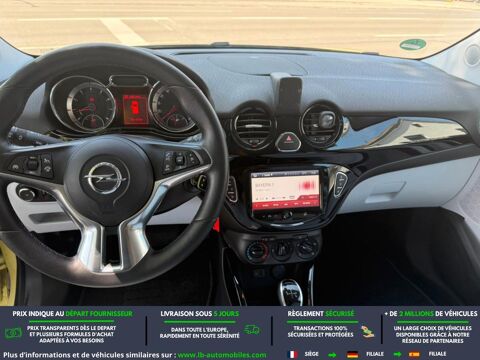Click the 'Prix indiqué au départ fournisseur' heading

click(73, 314)
